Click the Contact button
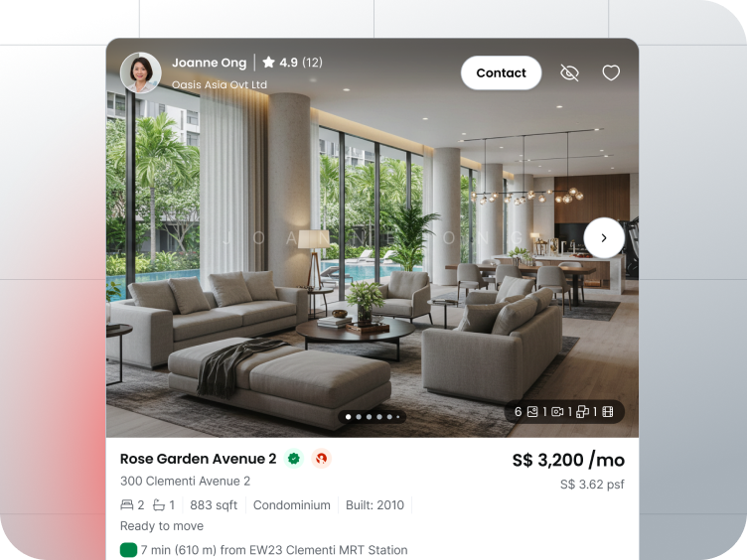747x560 pixels. click(501, 72)
